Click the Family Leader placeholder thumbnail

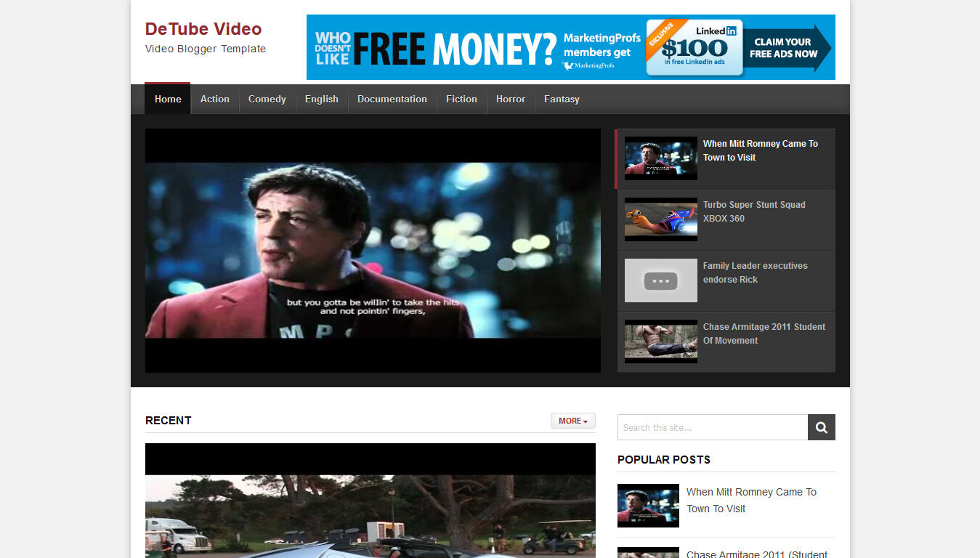661,280
